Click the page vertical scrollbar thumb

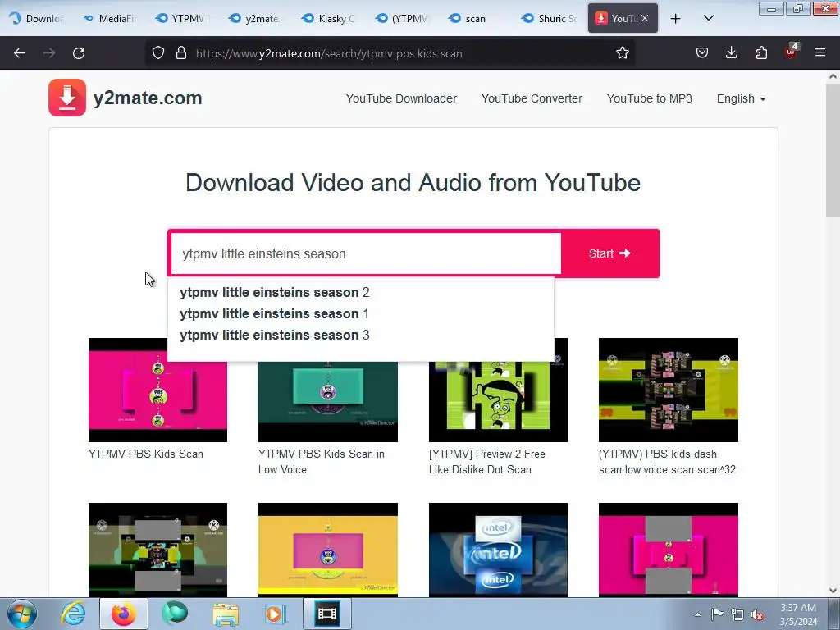(x=833, y=151)
